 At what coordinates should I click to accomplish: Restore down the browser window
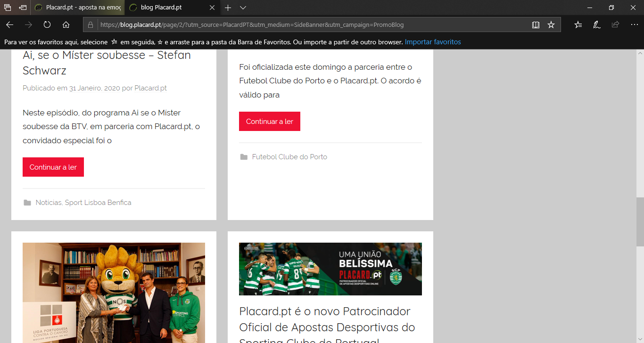click(x=611, y=8)
